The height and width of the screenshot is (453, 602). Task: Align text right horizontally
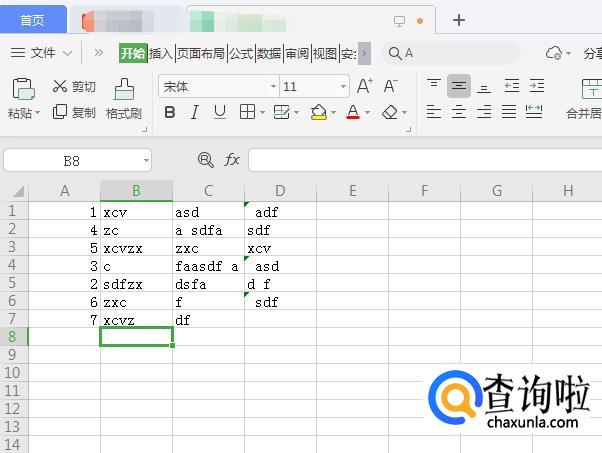[x=484, y=112]
